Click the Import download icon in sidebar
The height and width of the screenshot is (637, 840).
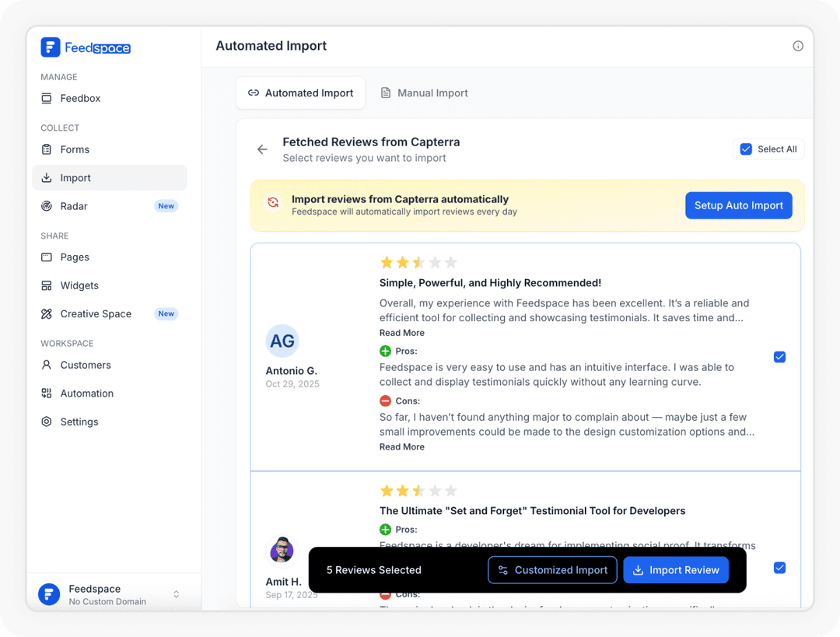[x=47, y=177]
